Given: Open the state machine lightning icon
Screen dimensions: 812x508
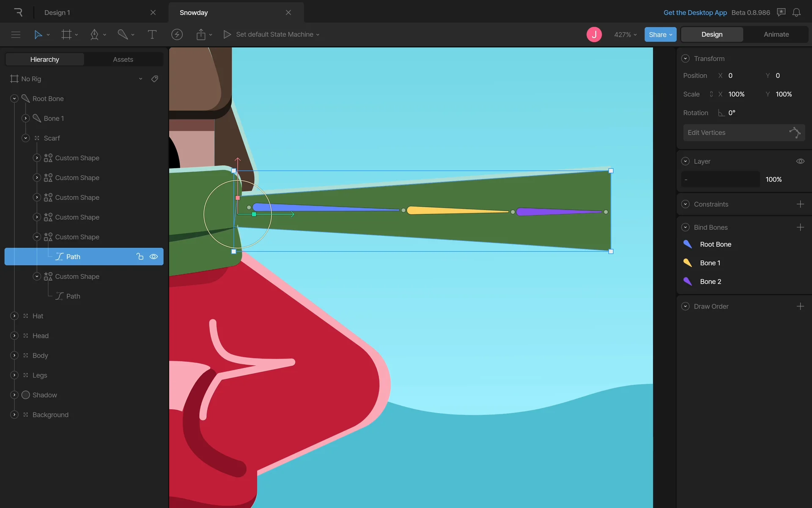Looking at the screenshot, I should [x=177, y=35].
